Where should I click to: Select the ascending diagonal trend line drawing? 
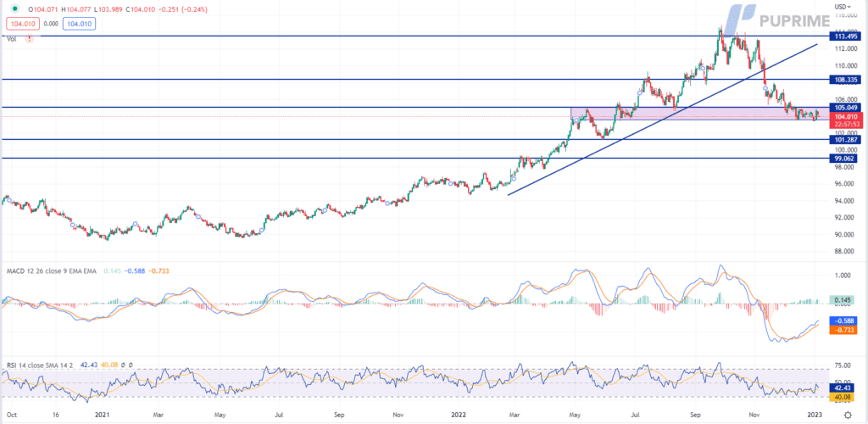[x=662, y=119]
